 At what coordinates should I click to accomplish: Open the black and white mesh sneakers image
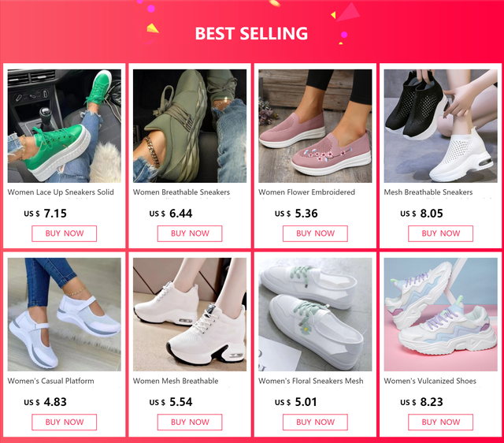[x=441, y=126]
